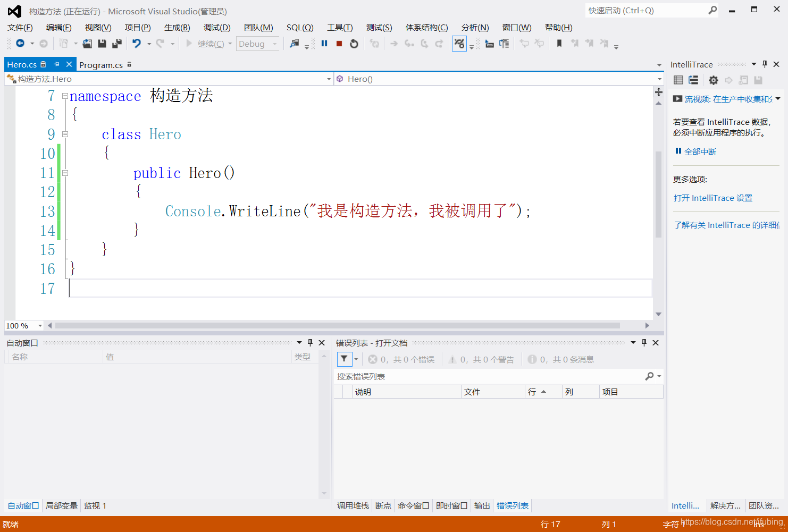Open 打开 IntelliTrace 设置 link
Image resolution: width=788 pixels, height=532 pixels.
point(713,198)
